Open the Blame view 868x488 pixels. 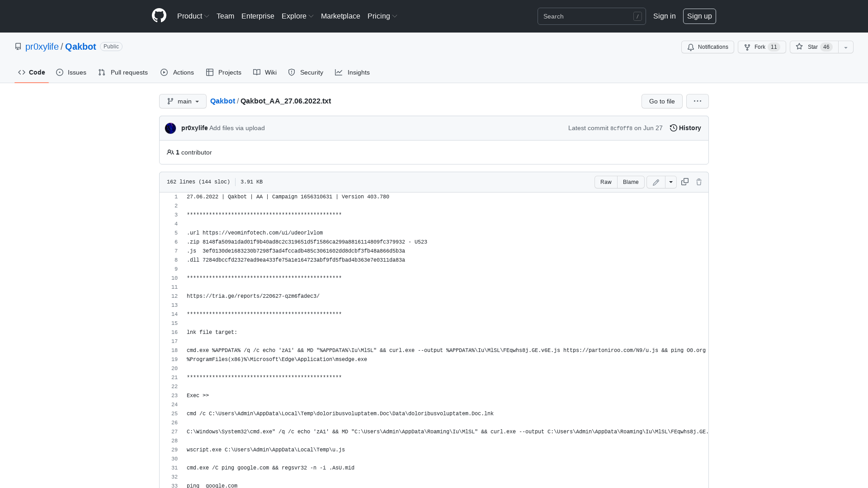pos(631,182)
